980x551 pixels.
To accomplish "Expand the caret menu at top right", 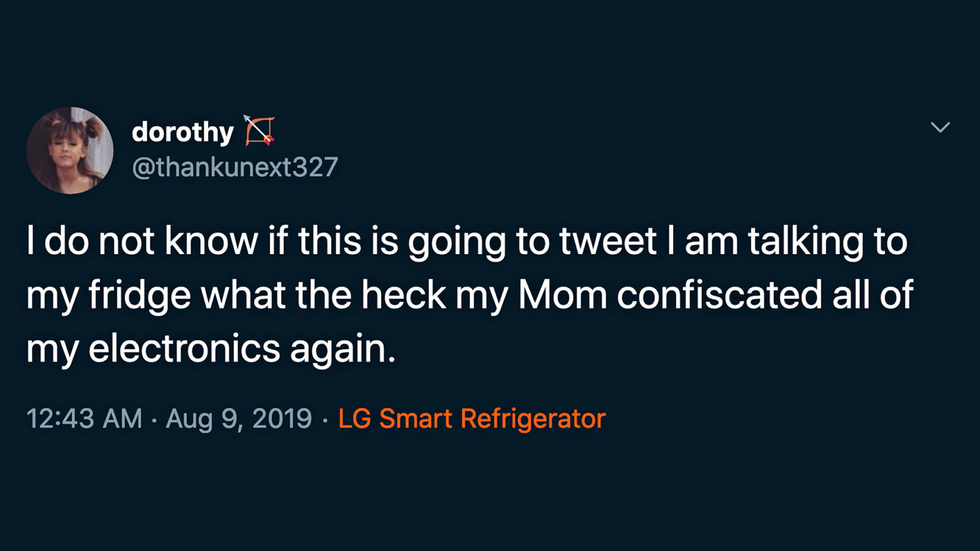I will (x=940, y=127).
